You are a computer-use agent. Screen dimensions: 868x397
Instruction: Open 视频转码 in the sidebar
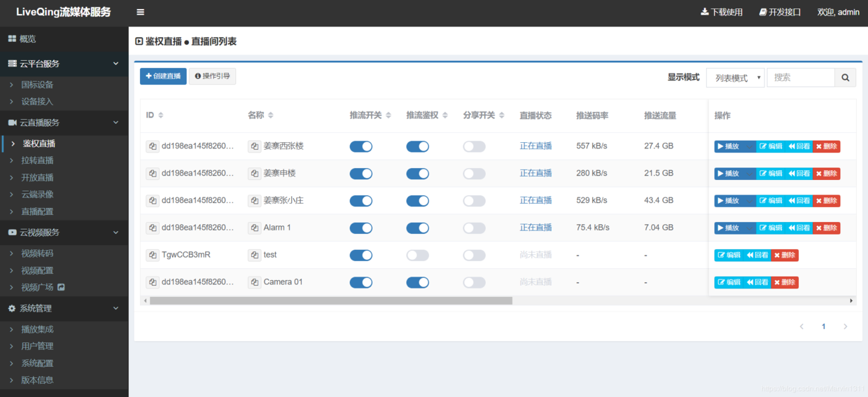point(64,253)
